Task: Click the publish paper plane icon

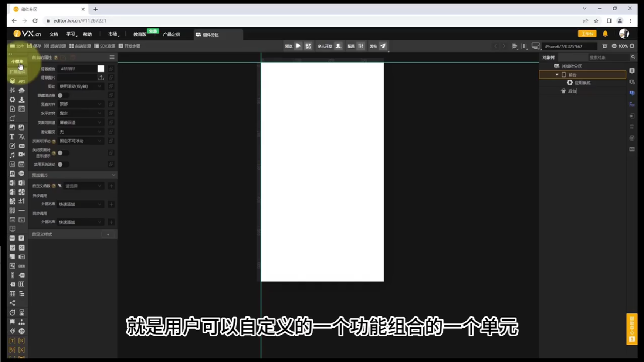Action: [383, 46]
